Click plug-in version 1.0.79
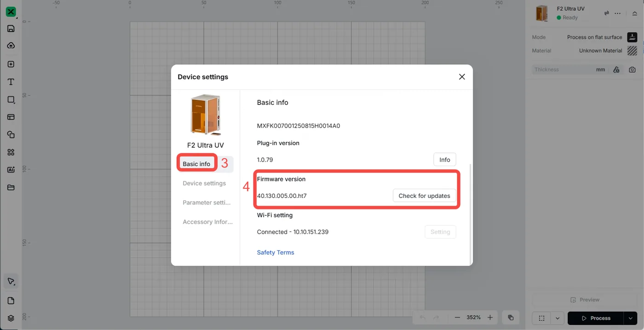 265,160
